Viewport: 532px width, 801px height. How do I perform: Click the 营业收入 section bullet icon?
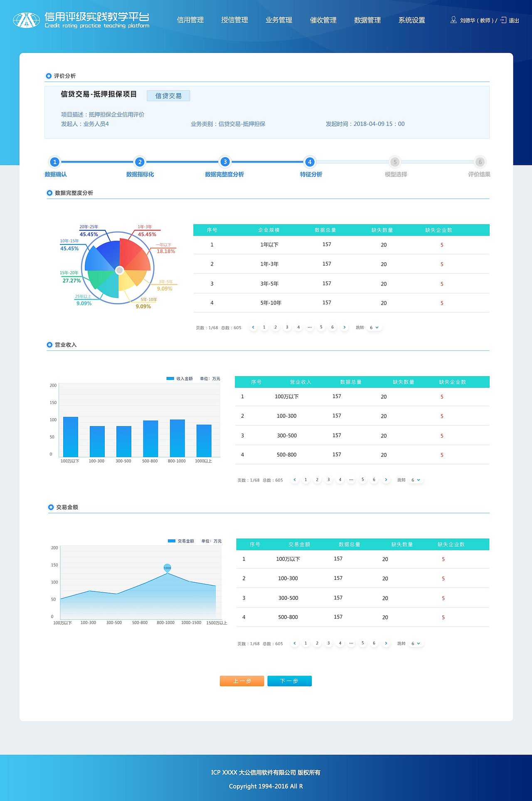(49, 345)
